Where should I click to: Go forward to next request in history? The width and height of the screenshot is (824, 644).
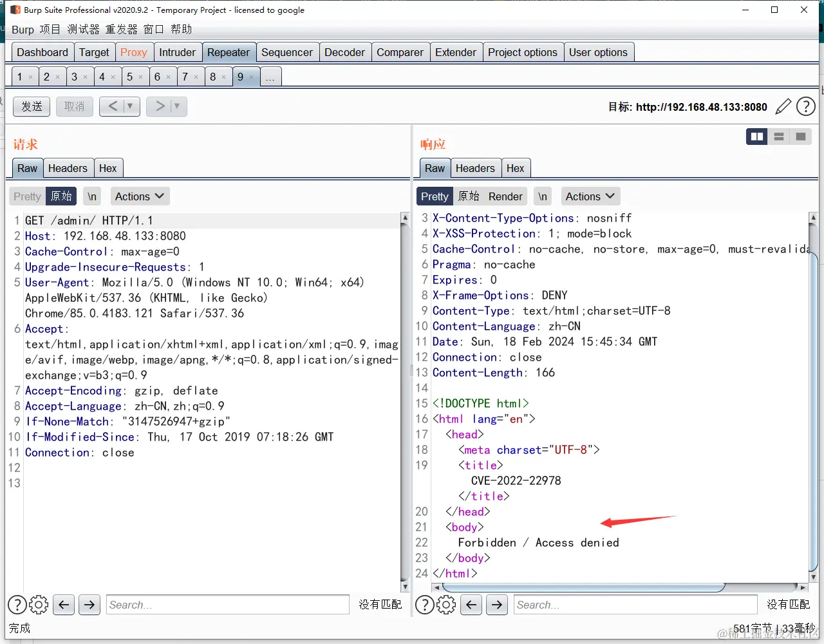[160, 106]
